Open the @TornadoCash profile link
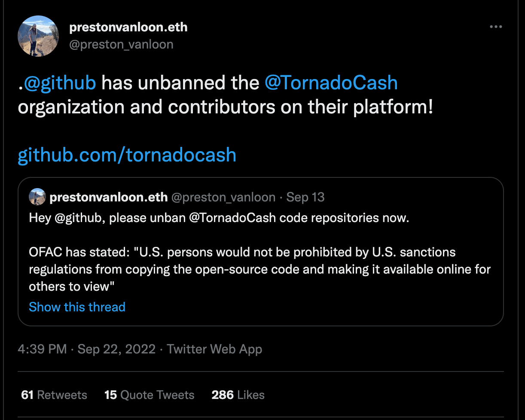The width and height of the screenshot is (525, 420). 332,82
